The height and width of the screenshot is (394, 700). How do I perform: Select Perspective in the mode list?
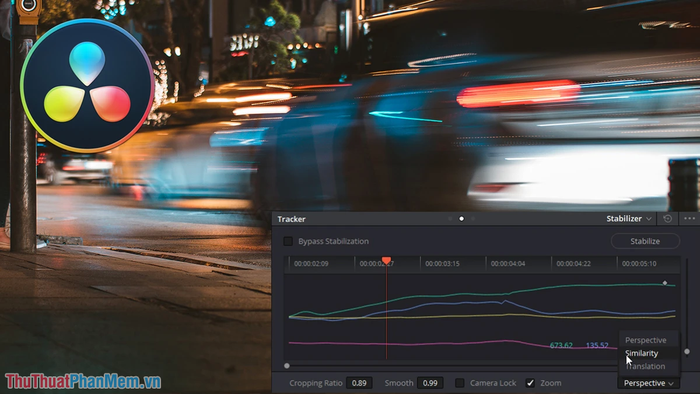646,340
